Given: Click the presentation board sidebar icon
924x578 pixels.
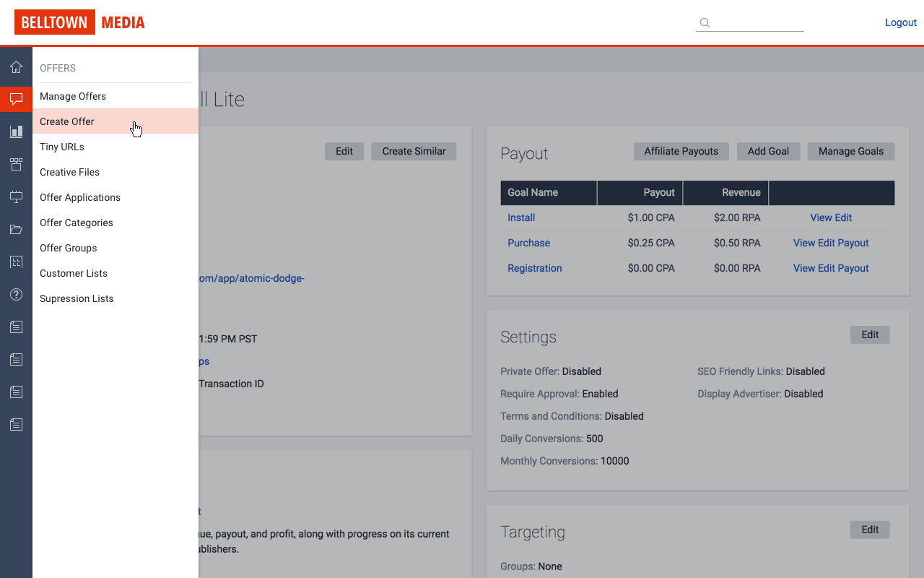Looking at the screenshot, I should coord(16,197).
